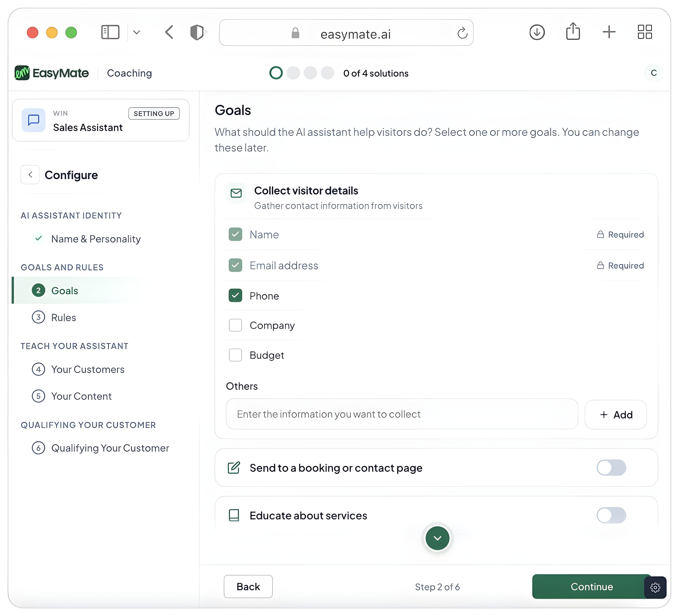Open Name & Personality step
679x616 pixels.
(x=96, y=239)
